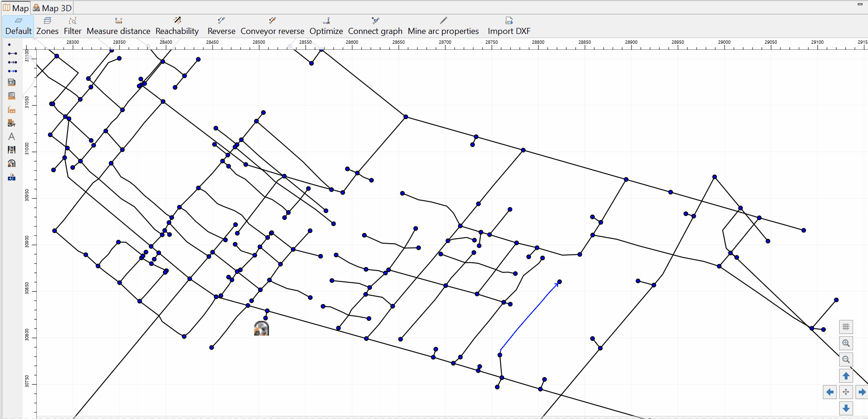Pick the single node drawing tool

coord(9,45)
